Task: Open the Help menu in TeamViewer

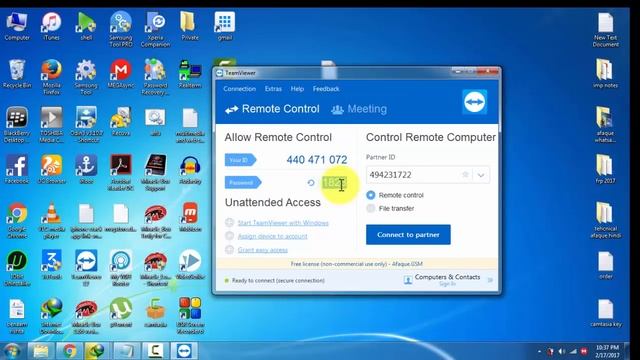Action: click(297, 89)
